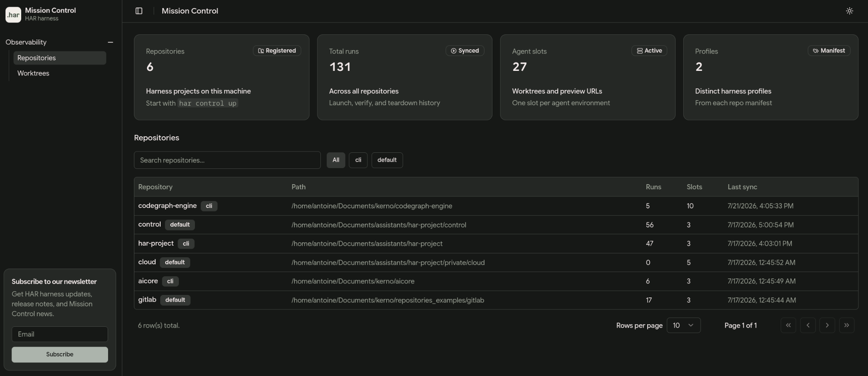868x376 pixels.
Task: Select the All filter
Action: pyautogui.click(x=336, y=160)
